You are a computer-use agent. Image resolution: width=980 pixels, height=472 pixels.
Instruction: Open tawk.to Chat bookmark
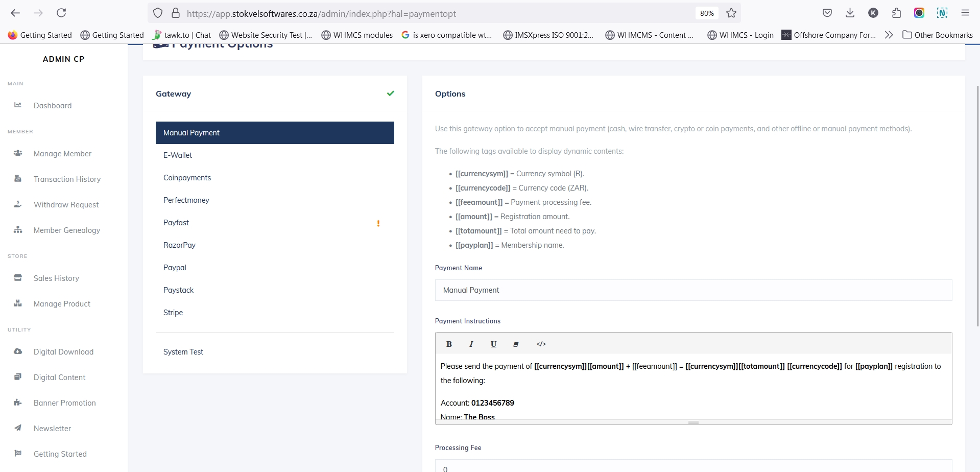click(182, 35)
